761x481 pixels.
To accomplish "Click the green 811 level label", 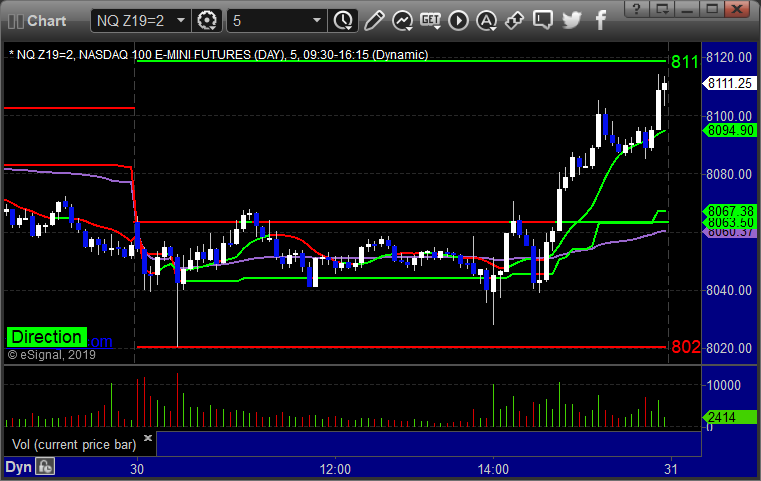I will pyautogui.click(x=685, y=62).
